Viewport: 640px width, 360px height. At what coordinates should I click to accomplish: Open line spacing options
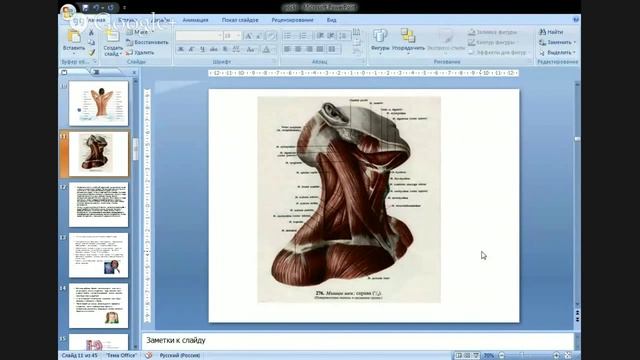pyautogui.click(x=343, y=36)
